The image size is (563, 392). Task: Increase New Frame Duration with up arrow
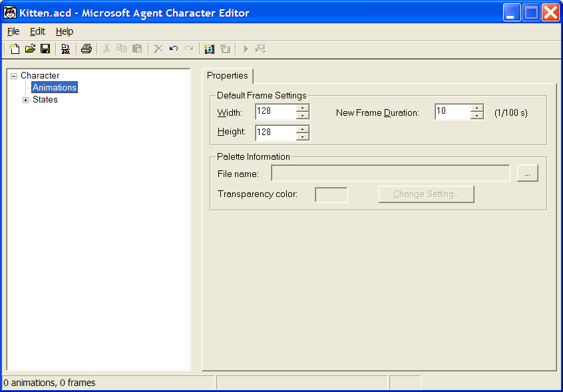(476, 108)
